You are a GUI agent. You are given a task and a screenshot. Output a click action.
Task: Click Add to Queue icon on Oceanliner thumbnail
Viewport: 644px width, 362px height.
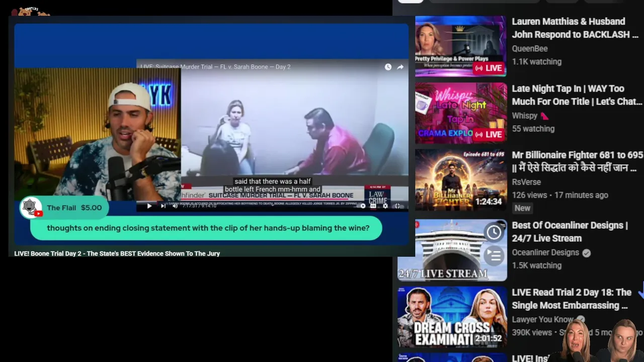click(x=494, y=256)
